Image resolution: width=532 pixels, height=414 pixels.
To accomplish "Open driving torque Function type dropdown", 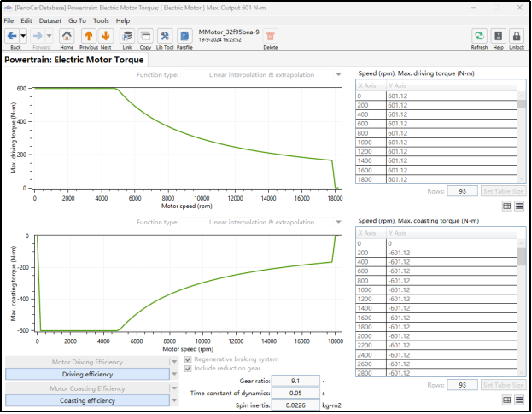I will 338,74.
